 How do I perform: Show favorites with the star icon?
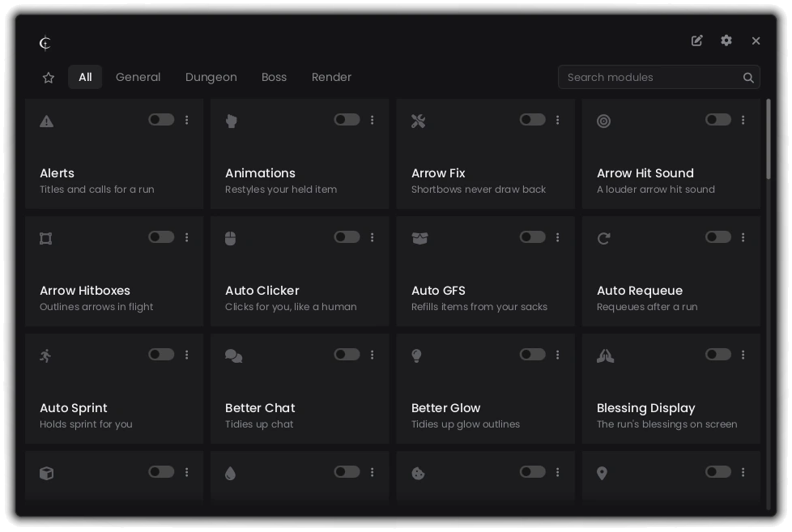(49, 77)
